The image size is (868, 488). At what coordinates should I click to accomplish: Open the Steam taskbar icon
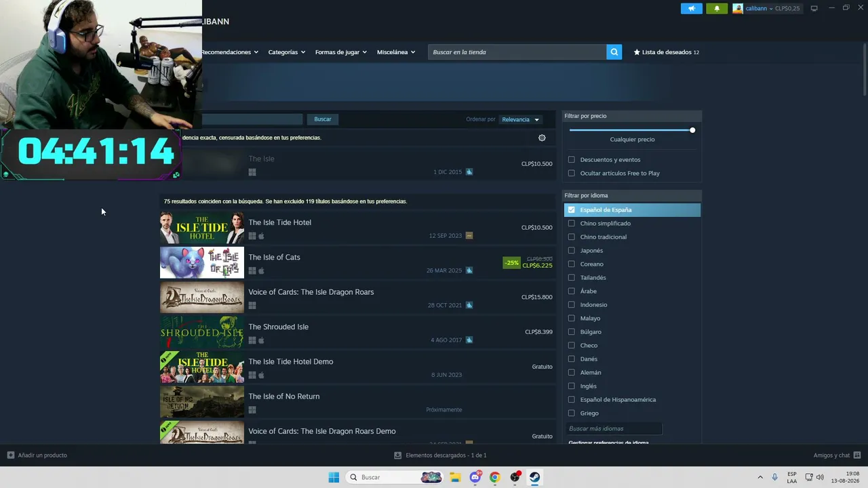(535, 477)
